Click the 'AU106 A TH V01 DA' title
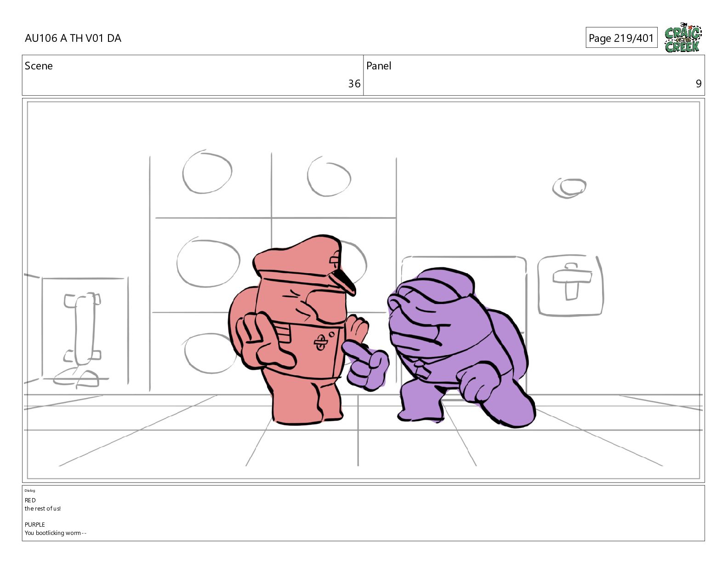Screen dimensions: 728x563 [x=73, y=38]
